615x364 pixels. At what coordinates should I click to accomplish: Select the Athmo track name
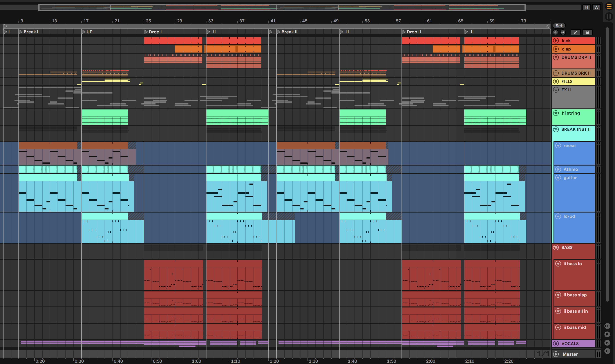(x=571, y=169)
